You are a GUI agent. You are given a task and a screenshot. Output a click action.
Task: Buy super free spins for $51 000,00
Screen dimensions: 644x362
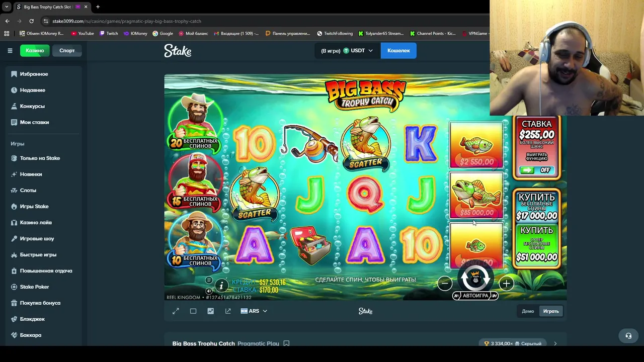tap(536, 245)
